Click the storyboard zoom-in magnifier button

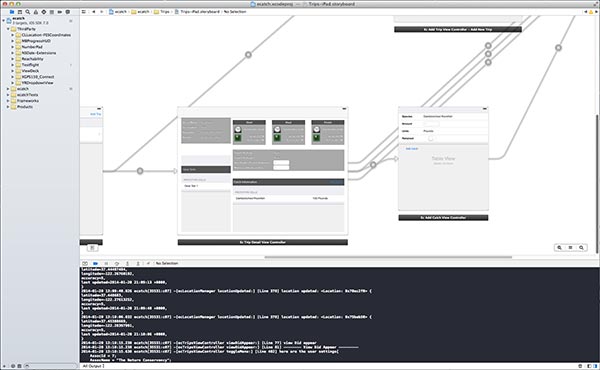pos(581,248)
